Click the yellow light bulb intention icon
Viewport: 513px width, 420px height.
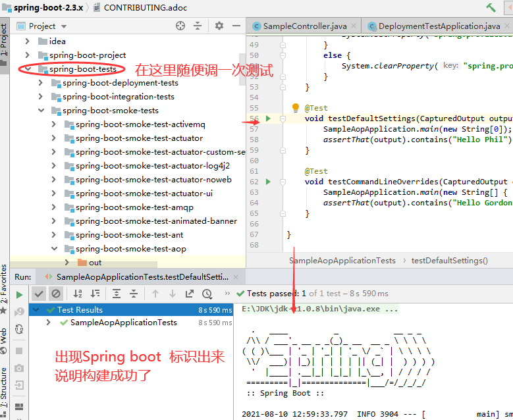pyautogui.click(x=296, y=107)
